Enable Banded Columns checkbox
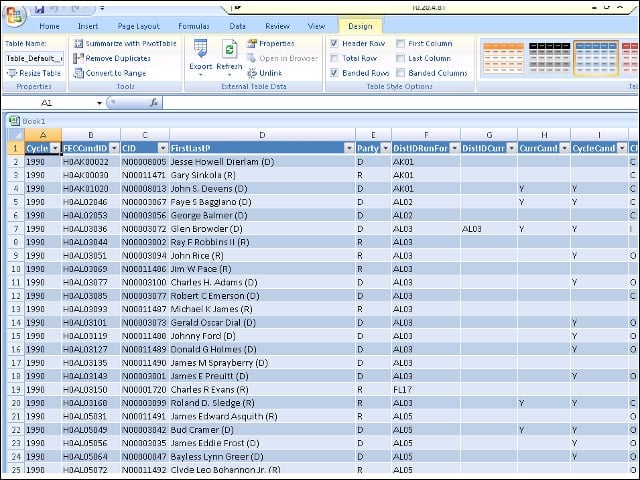640x480 pixels. 400,73
